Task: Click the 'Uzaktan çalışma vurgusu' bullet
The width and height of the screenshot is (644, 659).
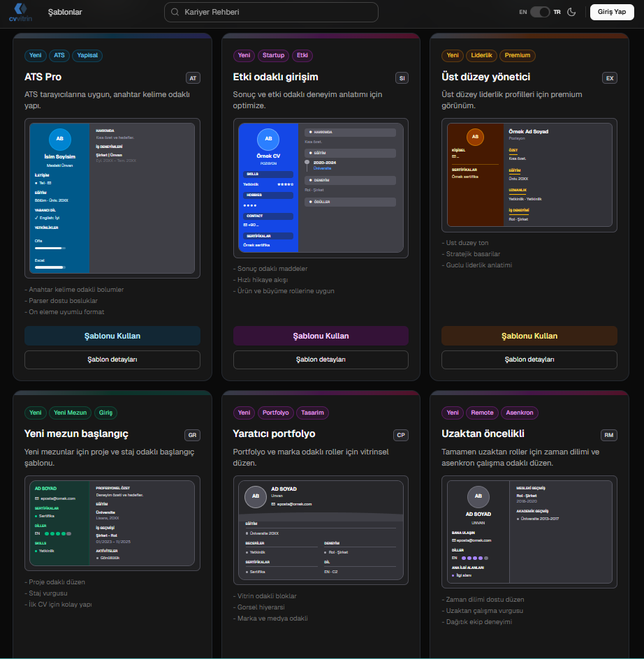Action: pyautogui.click(x=483, y=611)
